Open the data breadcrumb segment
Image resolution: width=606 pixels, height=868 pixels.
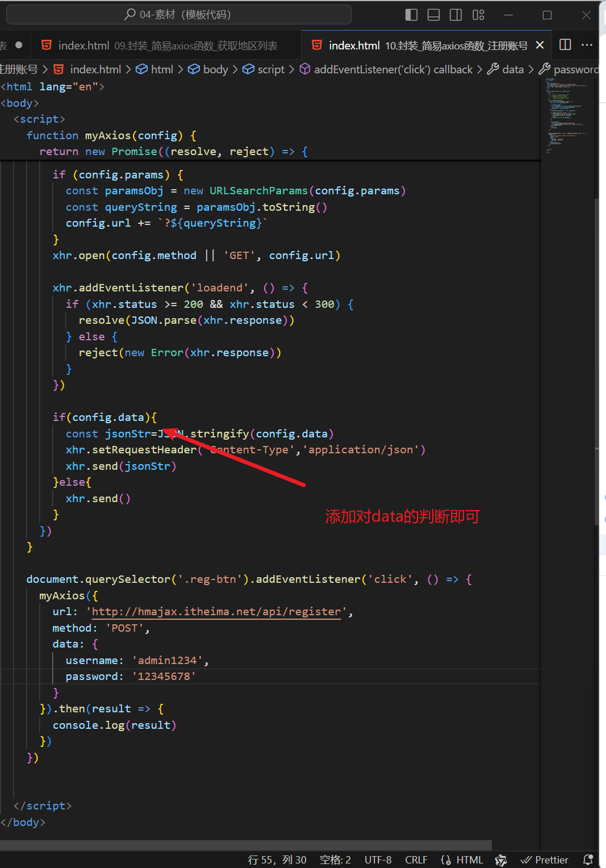(x=513, y=69)
